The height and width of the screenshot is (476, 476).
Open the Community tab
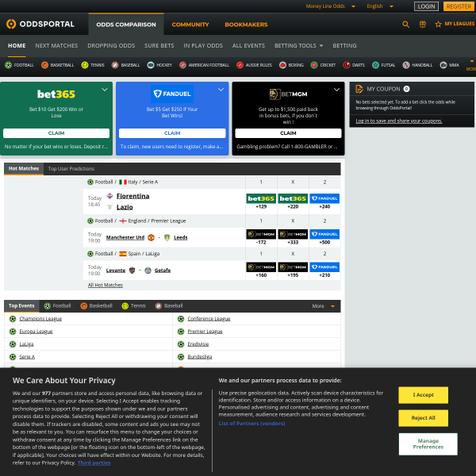[x=190, y=25]
